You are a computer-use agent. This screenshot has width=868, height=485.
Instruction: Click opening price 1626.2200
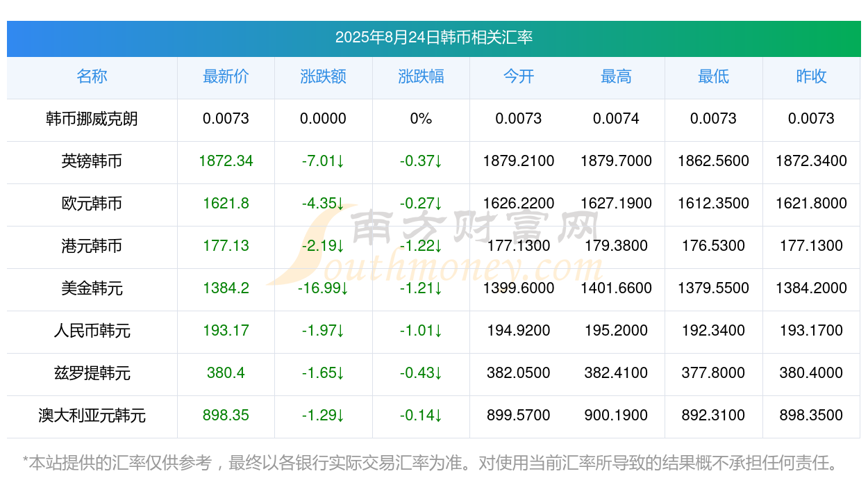point(519,204)
